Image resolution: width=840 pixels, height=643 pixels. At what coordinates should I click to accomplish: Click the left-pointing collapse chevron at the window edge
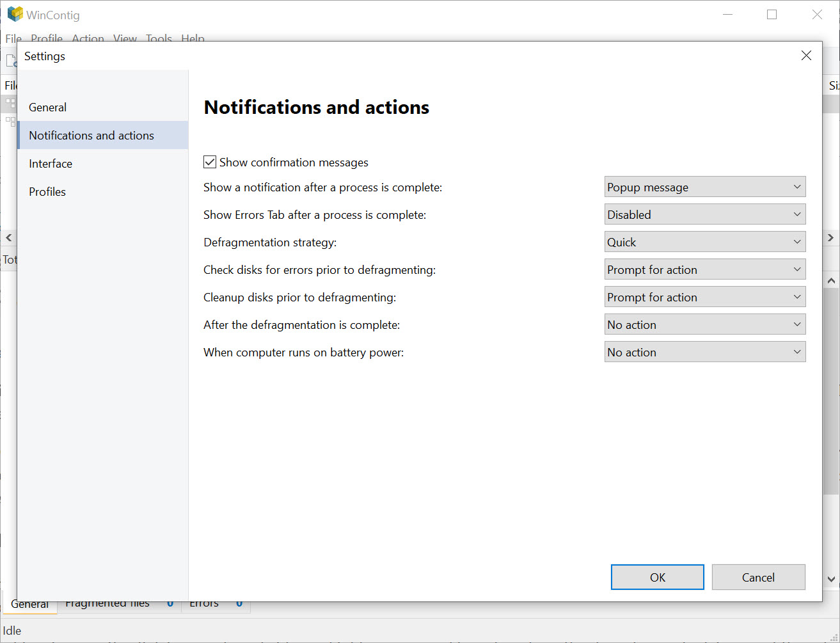pos(8,237)
